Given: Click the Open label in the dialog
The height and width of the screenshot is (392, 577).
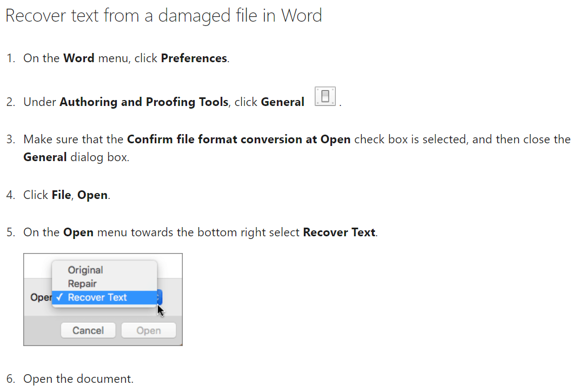Looking at the screenshot, I should coord(41,297).
